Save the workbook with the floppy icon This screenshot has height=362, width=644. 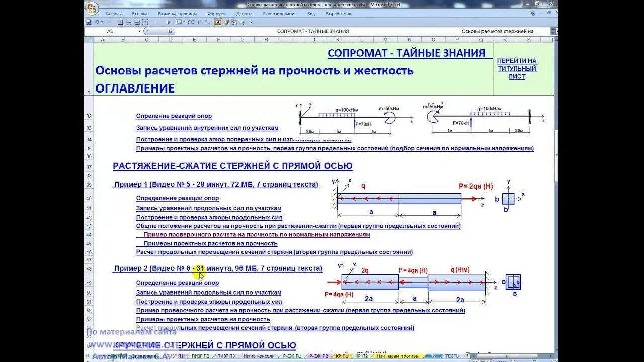[x=89, y=22]
